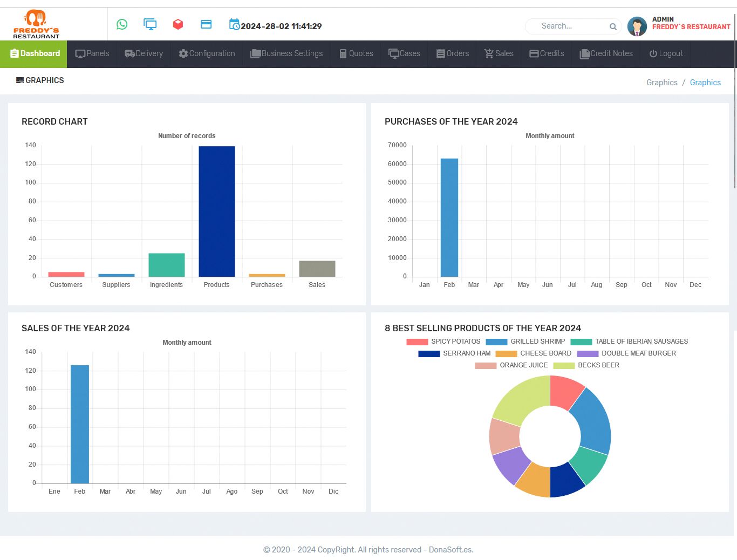Click the blue credit card icon

pyautogui.click(x=206, y=24)
